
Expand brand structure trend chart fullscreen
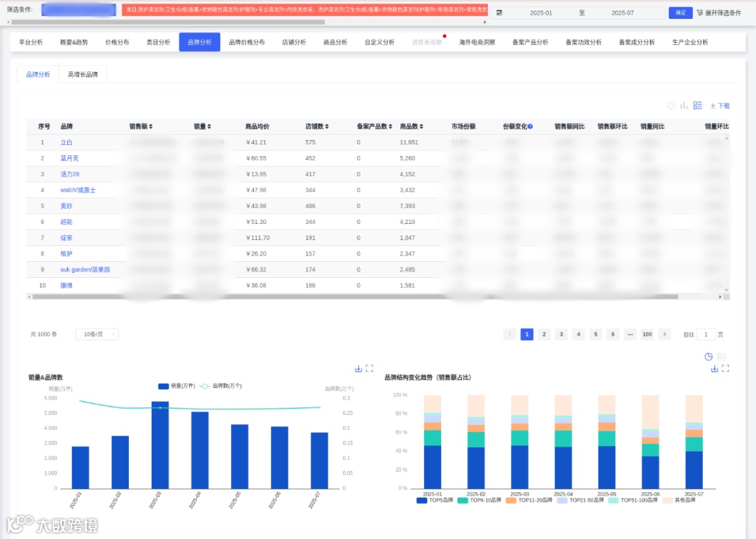pos(725,368)
